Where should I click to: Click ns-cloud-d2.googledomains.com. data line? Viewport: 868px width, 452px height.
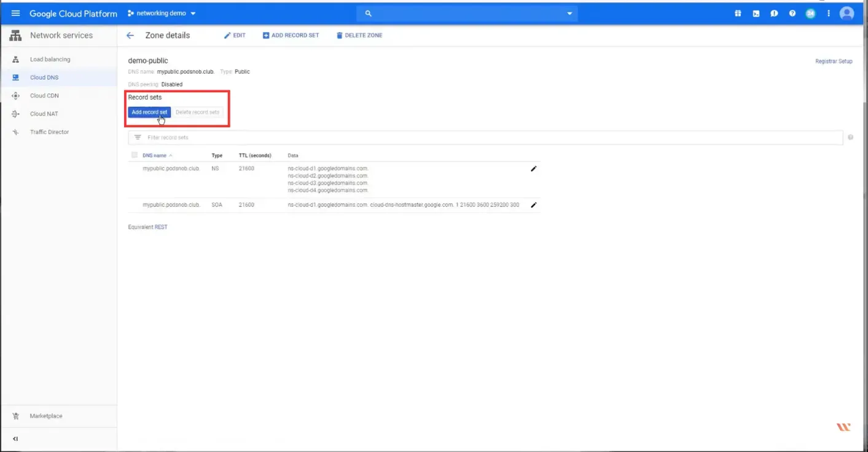(328, 176)
